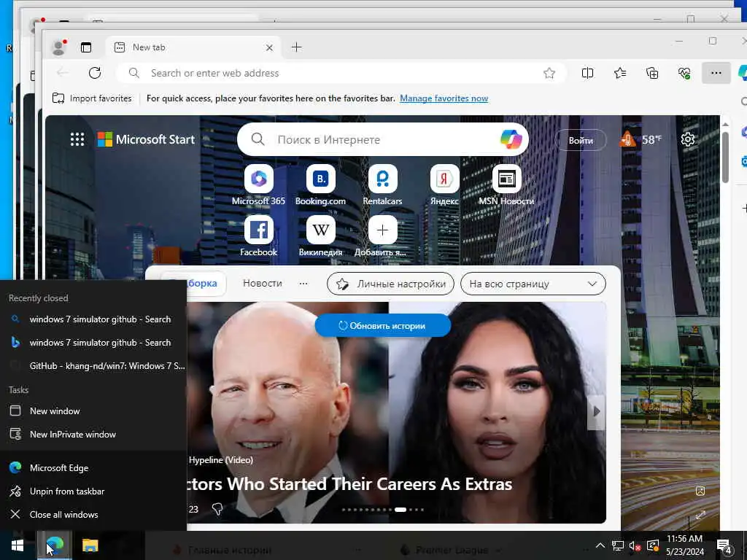747x560 pixels.
Task: Open Rentalcars shortcut
Action: pyautogui.click(x=382, y=185)
